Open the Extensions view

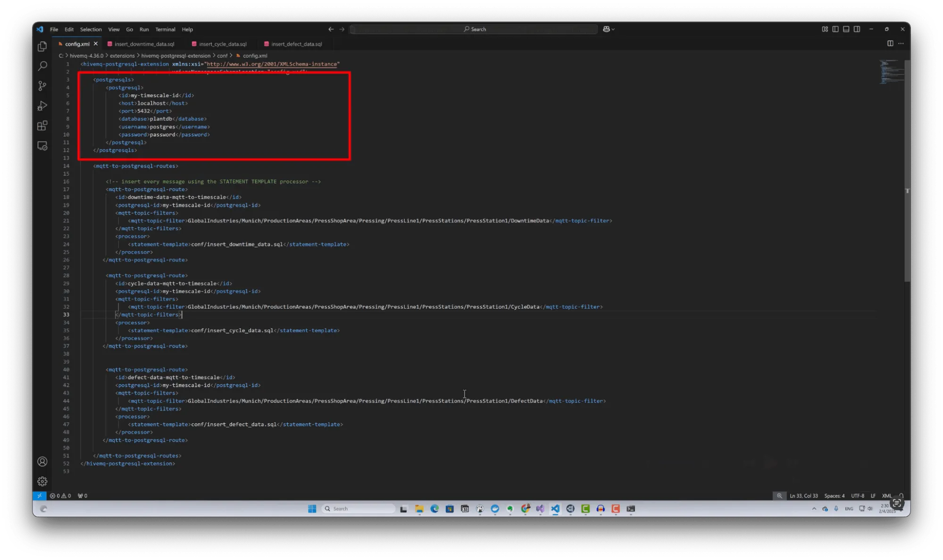click(42, 125)
